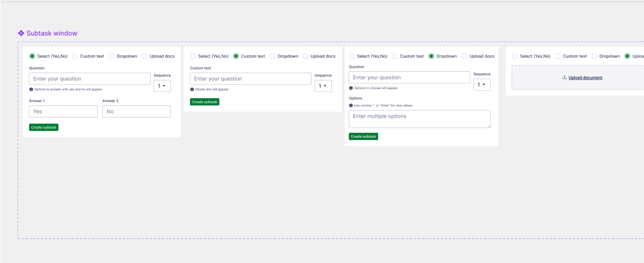Click the upload arrow icon beside Upload document
Viewport: 644px width, 263px height.
(x=564, y=78)
